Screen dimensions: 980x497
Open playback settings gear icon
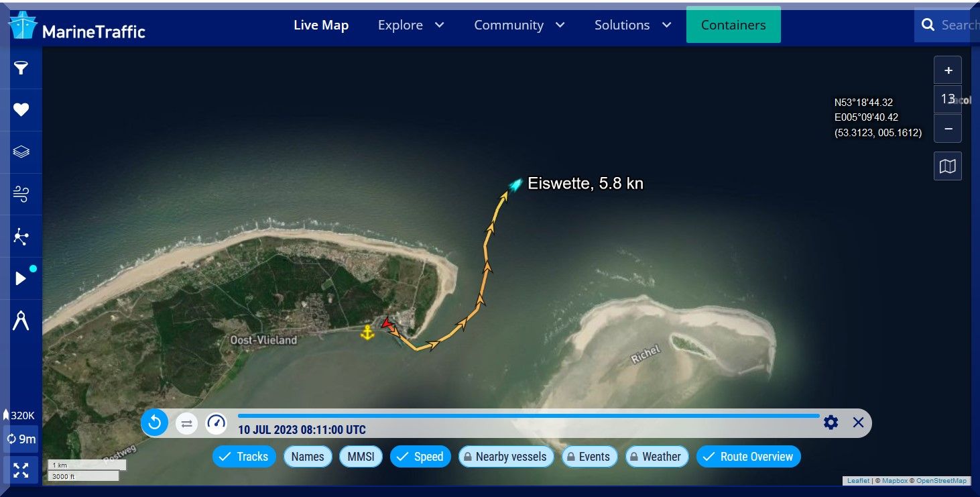[x=831, y=423]
